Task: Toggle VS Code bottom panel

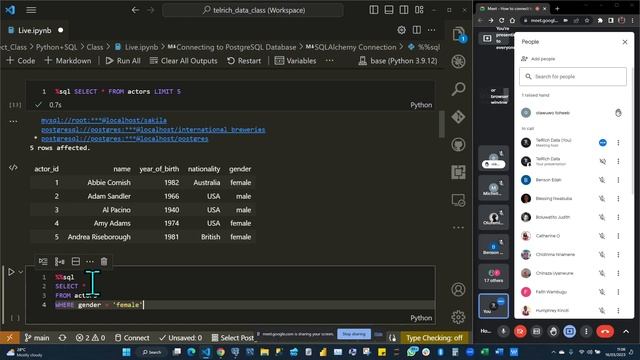Action: (389, 10)
